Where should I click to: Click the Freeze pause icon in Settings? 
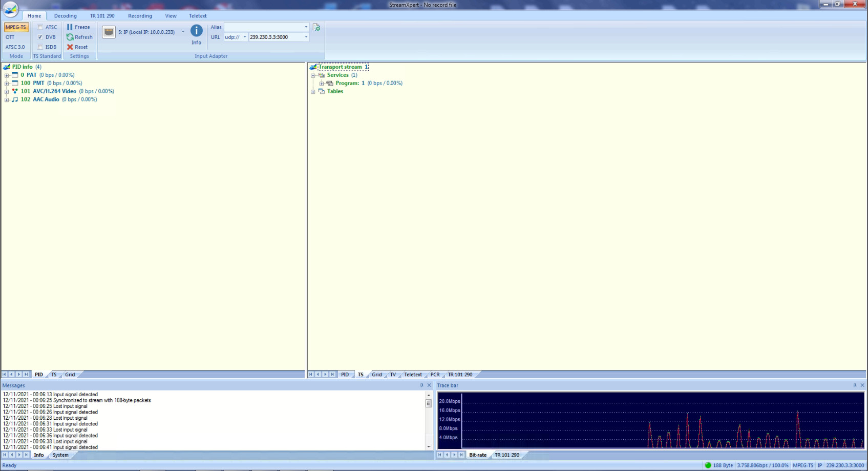point(70,27)
